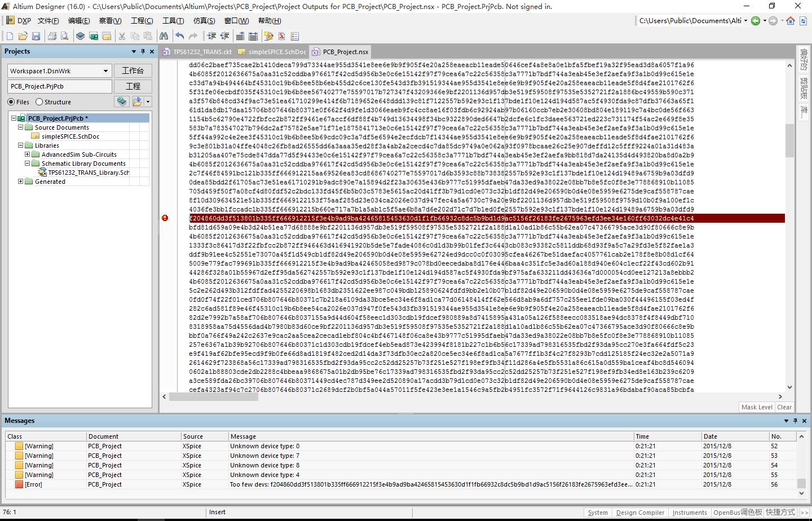Image resolution: width=812 pixels, height=521 pixels.
Task: Print the document using the printer icon
Action: click(52, 36)
